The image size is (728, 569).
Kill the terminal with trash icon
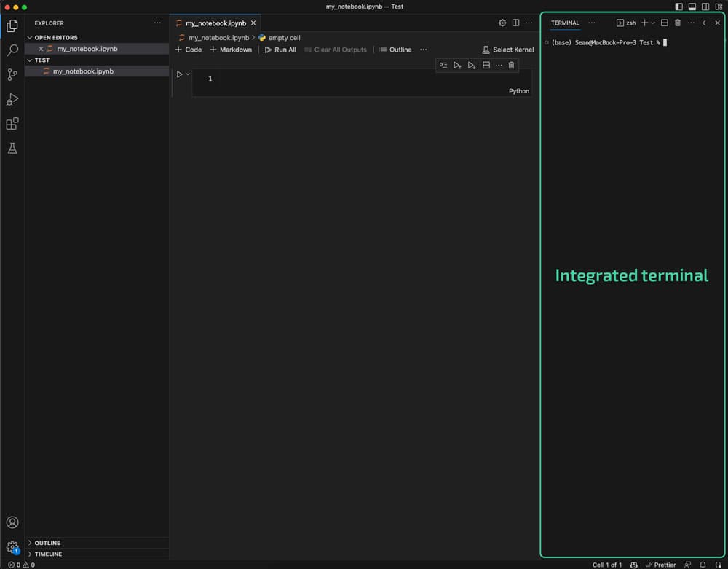pyautogui.click(x=678, y=23)
